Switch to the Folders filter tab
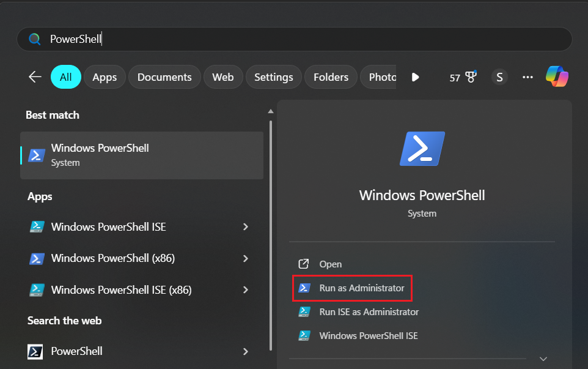This screenshot has height=369, width=588. (331, 76)
